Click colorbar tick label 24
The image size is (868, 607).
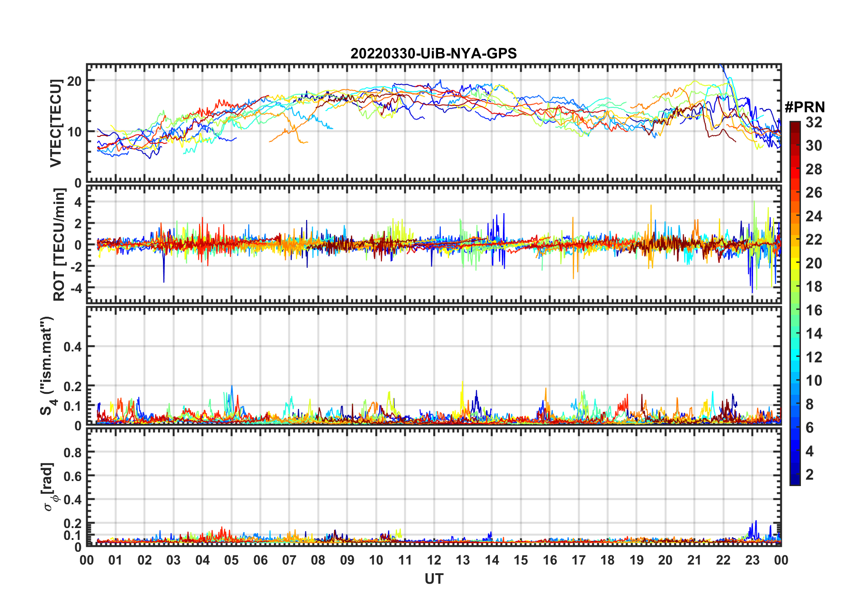pos(814,216)
